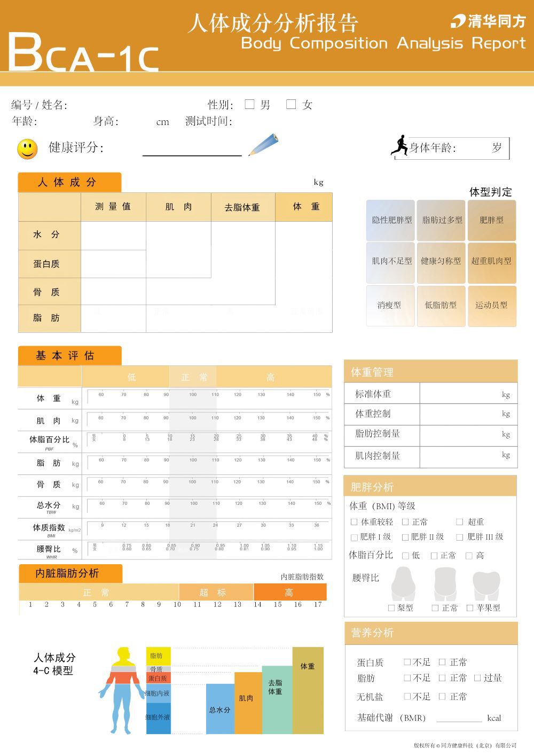Screen dimensions: 534x756
Task: Click the apple-shaped body figure
Action: (x=486, y=586)
